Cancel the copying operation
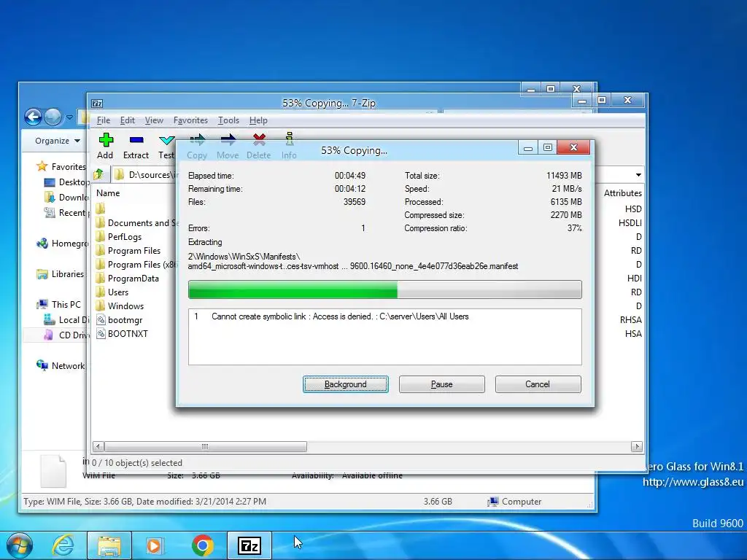 pyautogui.click(x=538, y=384)
